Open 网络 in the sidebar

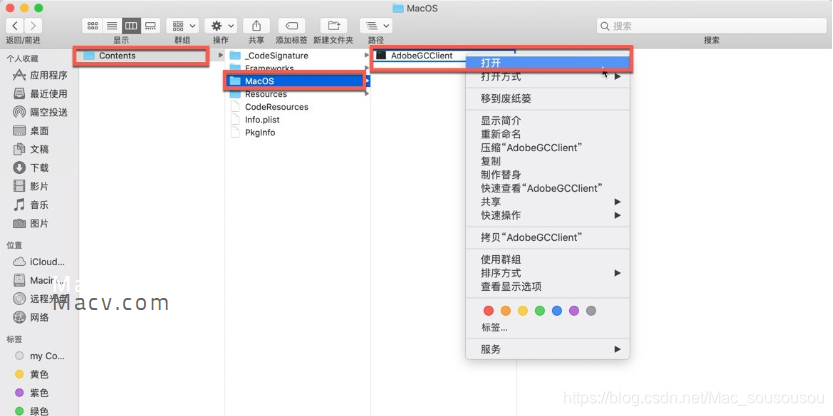click(31, 317)
